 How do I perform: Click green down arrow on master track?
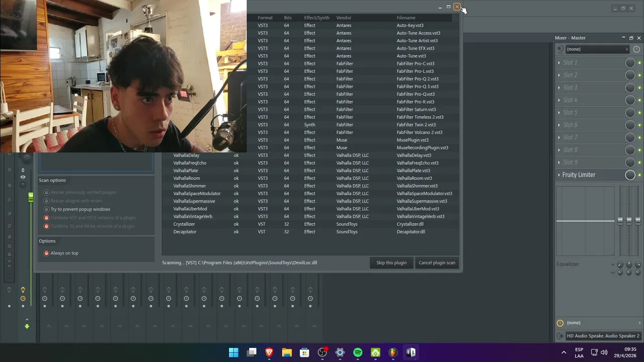(27, 326)
